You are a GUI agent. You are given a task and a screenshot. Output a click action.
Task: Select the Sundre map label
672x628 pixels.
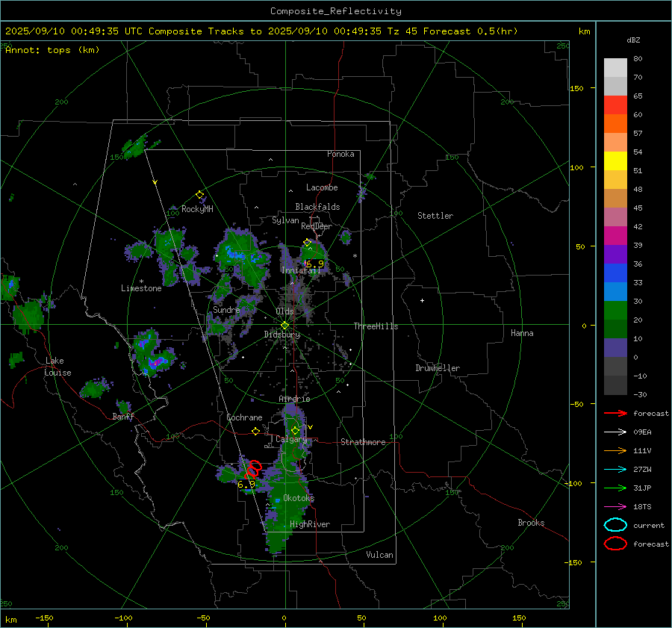(226, 309)
